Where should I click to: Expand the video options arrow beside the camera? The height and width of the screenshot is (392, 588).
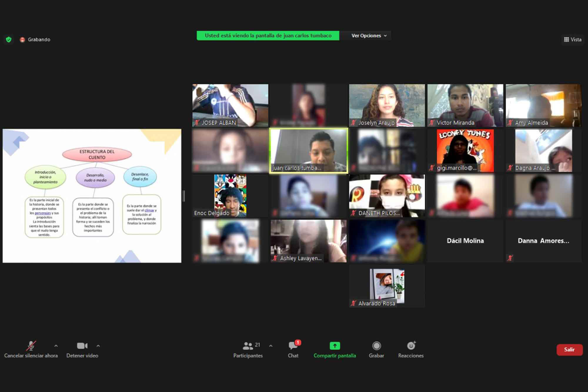click(98, 346)
